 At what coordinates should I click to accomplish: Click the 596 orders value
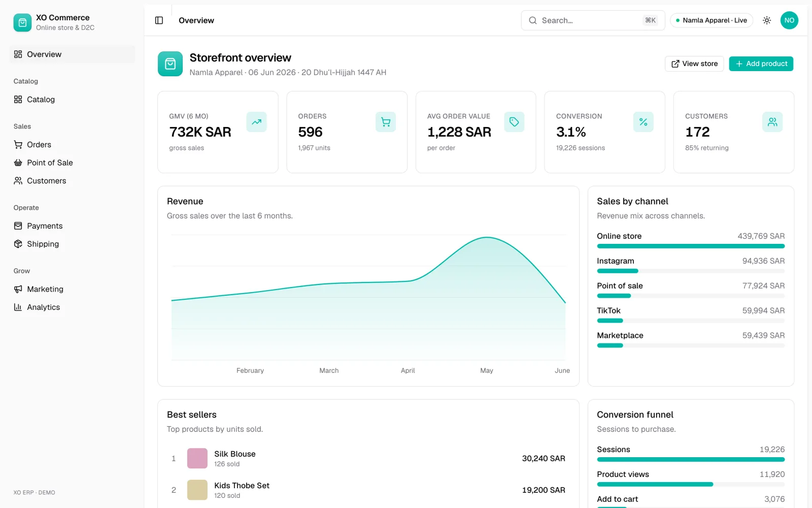[x=310, y=132]
